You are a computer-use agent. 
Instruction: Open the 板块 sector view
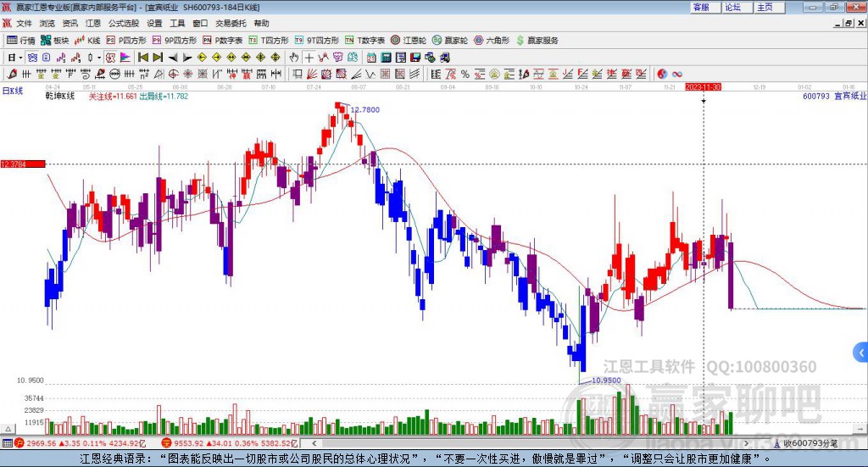point(54,41)
